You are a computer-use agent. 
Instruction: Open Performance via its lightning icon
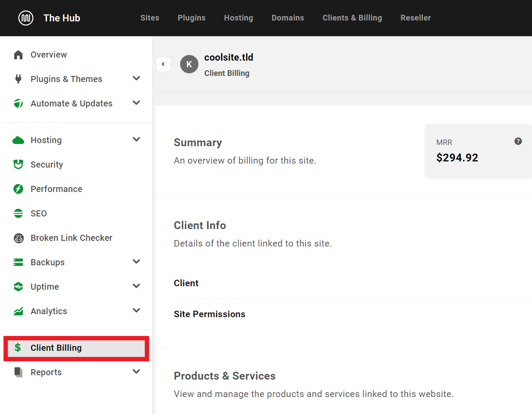point(18,189)
